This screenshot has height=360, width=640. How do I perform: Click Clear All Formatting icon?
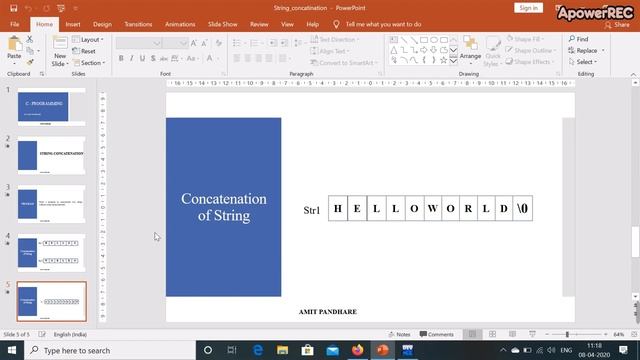[219, 43]
